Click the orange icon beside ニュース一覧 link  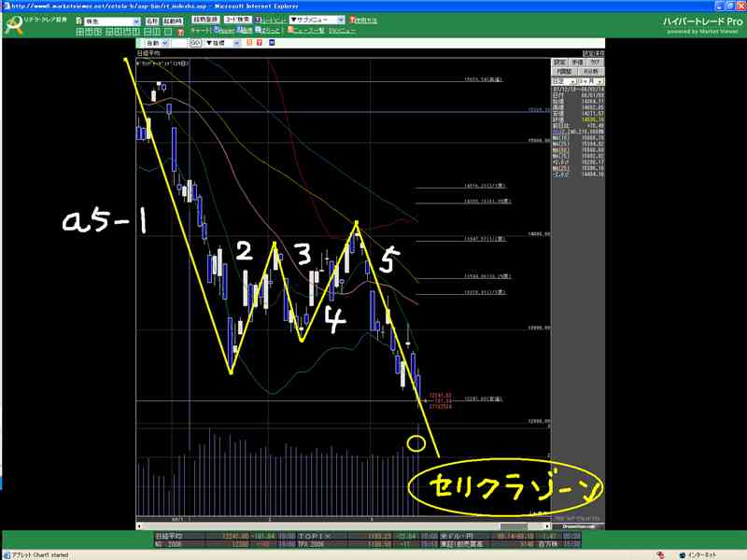click(x=290, y=30)
